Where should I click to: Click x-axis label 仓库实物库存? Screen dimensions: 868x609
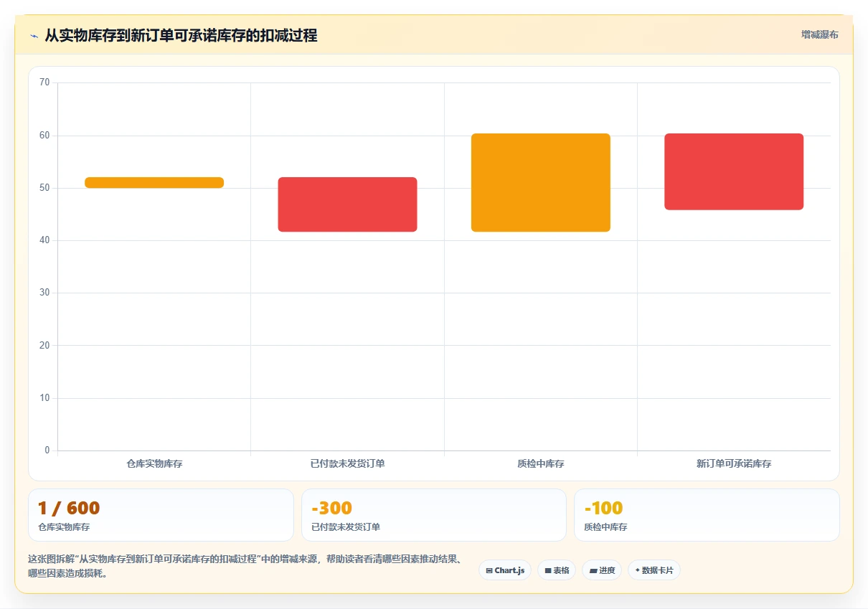pos(154,464)
